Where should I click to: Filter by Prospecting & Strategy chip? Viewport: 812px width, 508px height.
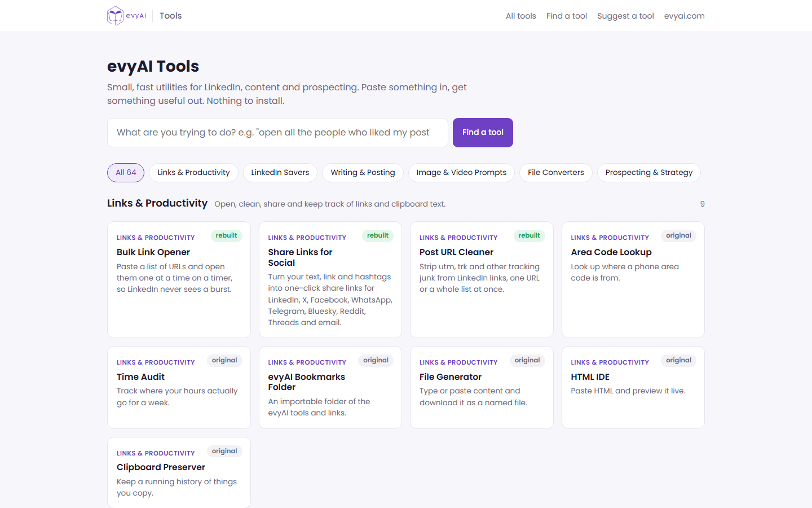[648, 173]
